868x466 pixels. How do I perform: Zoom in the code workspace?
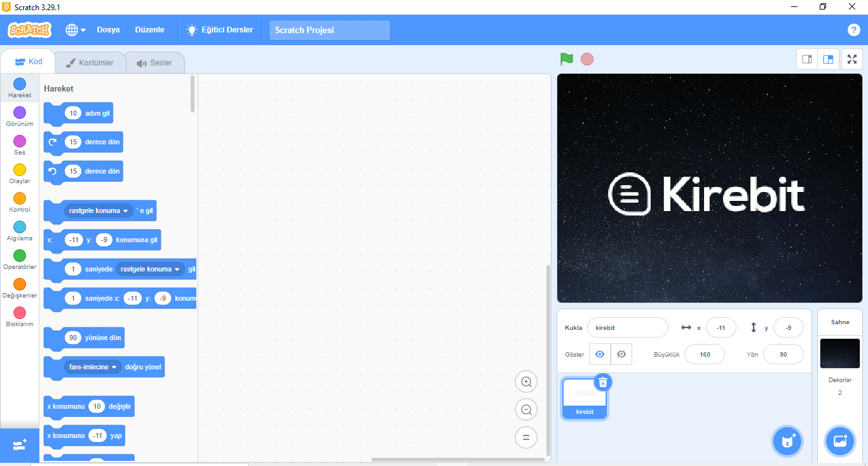click(526, 382)
